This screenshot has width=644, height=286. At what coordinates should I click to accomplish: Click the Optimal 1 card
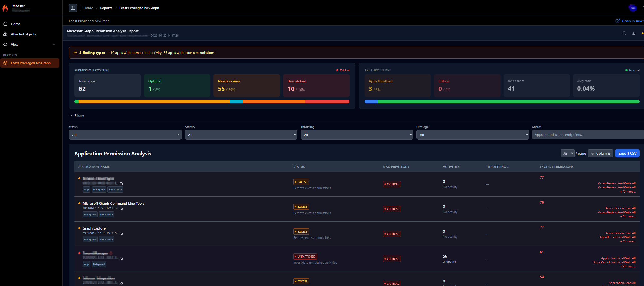[177, 85]
